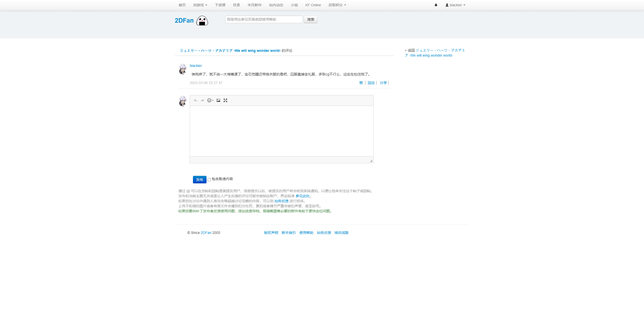Screen dimensions: 644x328
Task: Click blackier's avatar beside the comment
Action: [x=183, y=69]
